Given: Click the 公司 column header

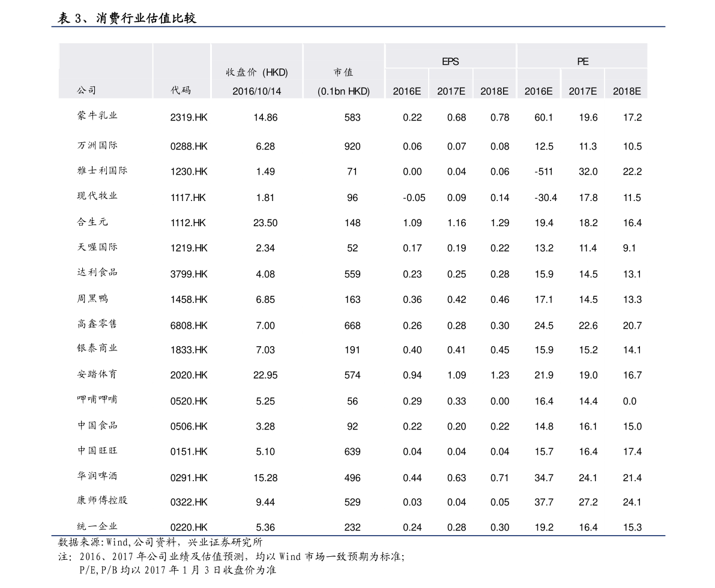Looking at the screenshot, I should coord(86,91).
